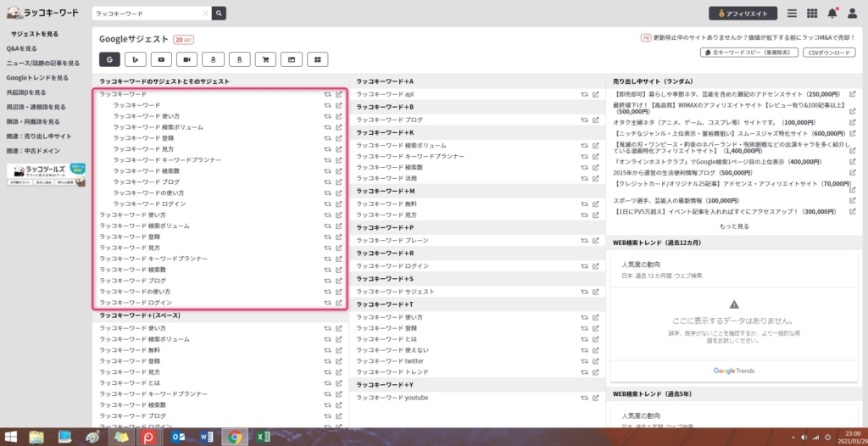868x446 pixels.
Task: Open 周辺語・連想語を見る sidebar item
Action: (x=36, y=107)
